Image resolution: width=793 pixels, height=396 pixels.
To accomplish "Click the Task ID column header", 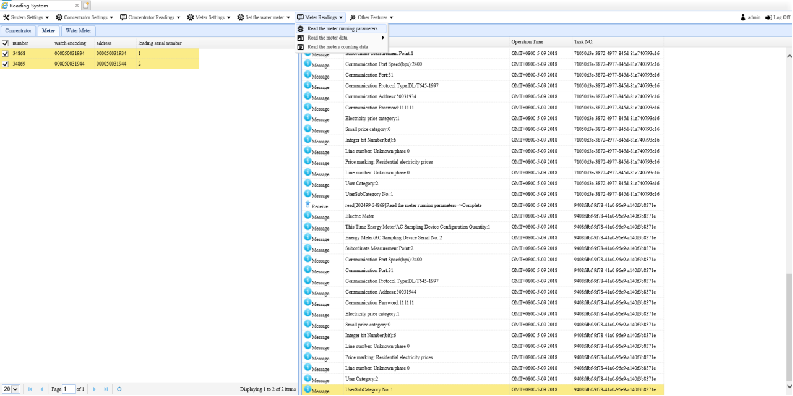I will [583, 42].
